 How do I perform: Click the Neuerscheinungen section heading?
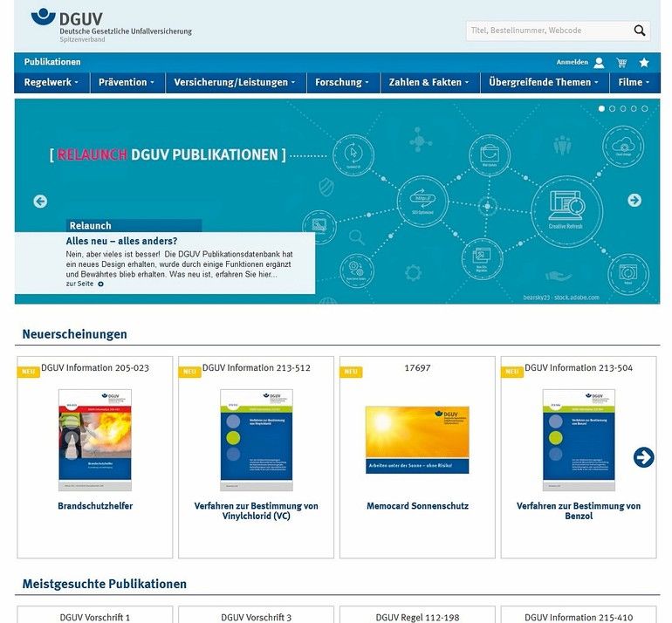click(74, 334)
